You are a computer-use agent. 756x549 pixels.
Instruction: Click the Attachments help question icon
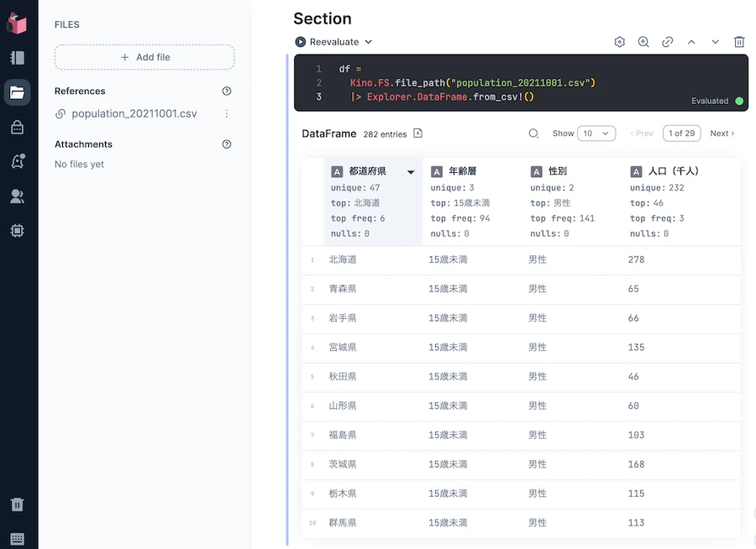227,144
